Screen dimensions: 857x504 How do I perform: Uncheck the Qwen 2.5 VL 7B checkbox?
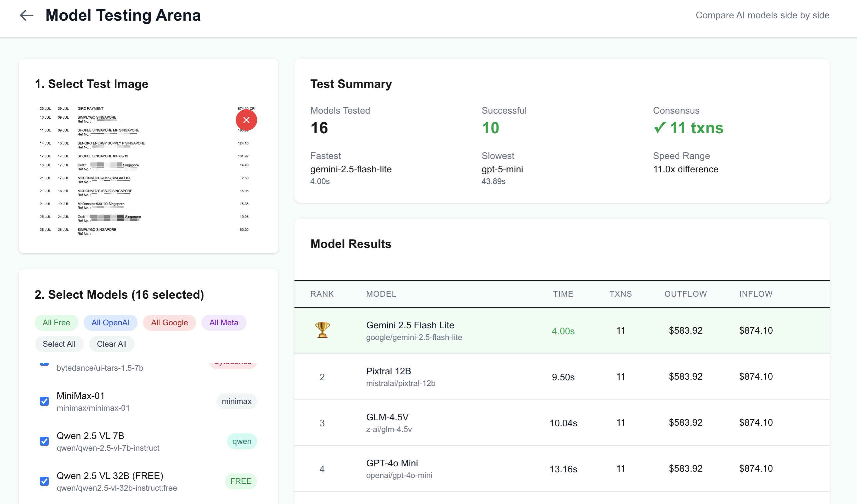(x=44, y=441)
